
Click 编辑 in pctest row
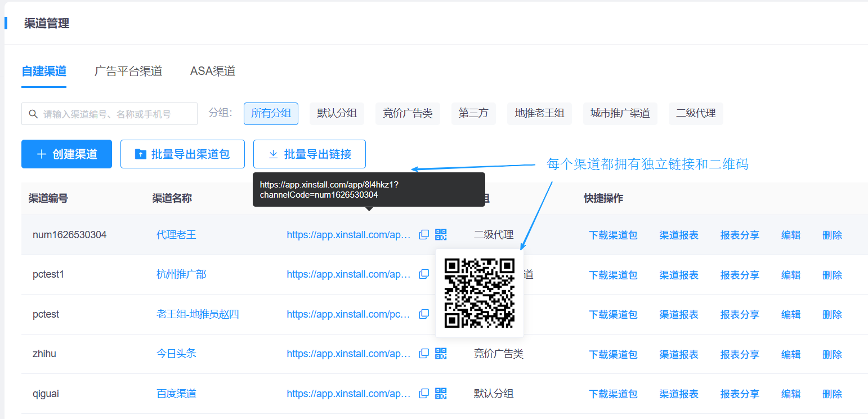(791, 314)
